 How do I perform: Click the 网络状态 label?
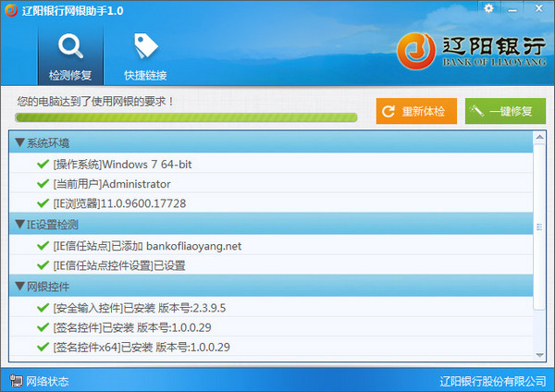[x=47, y=382]
